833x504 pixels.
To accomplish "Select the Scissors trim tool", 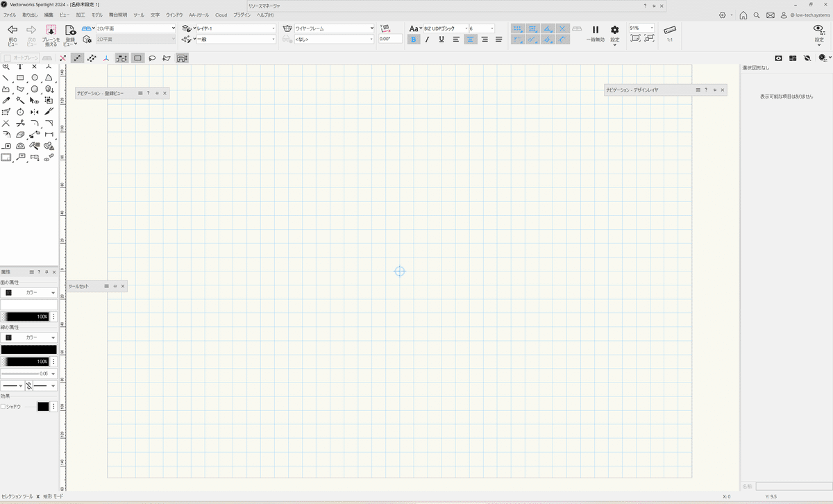I will tap(20, 124).
